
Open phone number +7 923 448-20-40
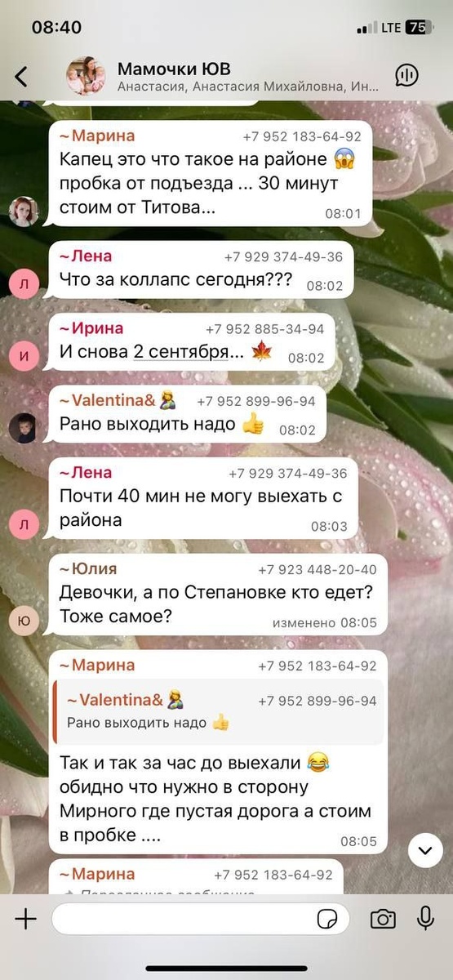(x=318, y=569)
